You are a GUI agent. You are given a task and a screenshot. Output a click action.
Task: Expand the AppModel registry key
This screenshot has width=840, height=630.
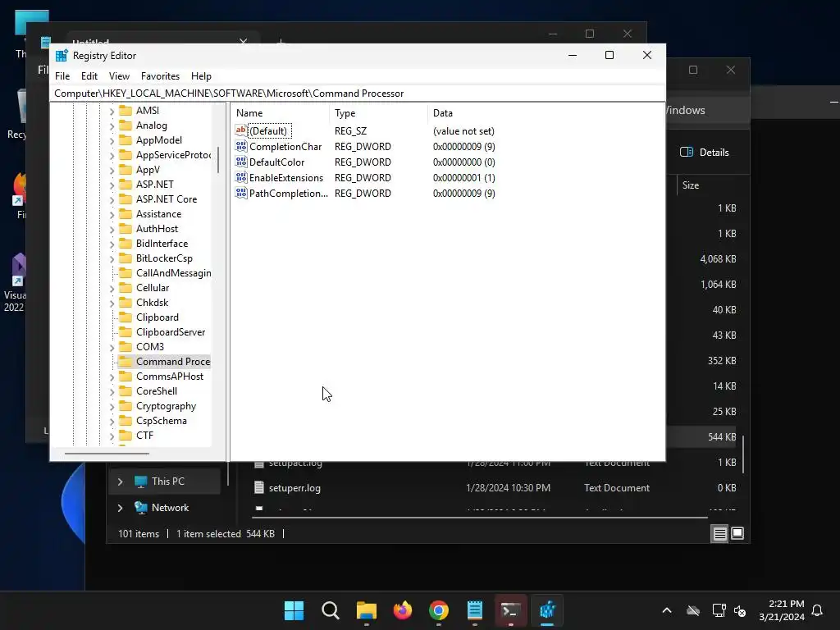click(x=112, y=141)
